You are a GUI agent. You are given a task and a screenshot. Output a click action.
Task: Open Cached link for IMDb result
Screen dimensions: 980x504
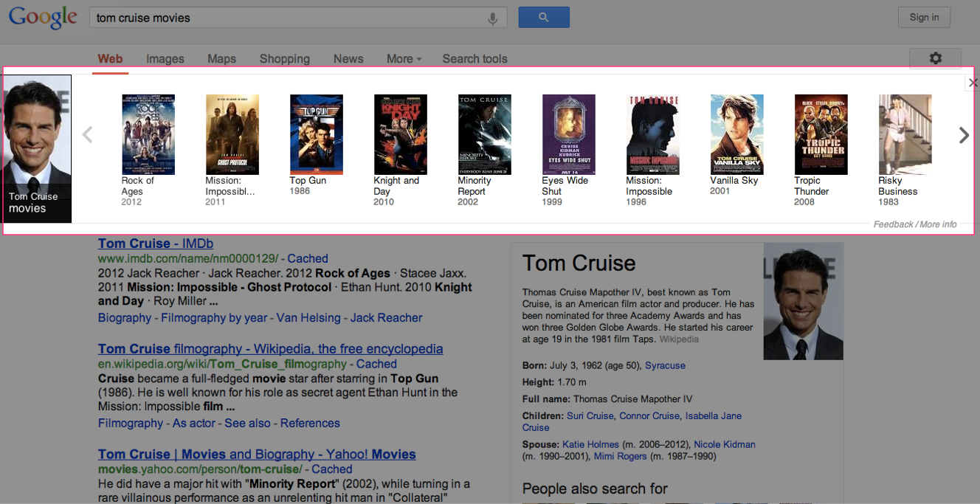(308, 259)
